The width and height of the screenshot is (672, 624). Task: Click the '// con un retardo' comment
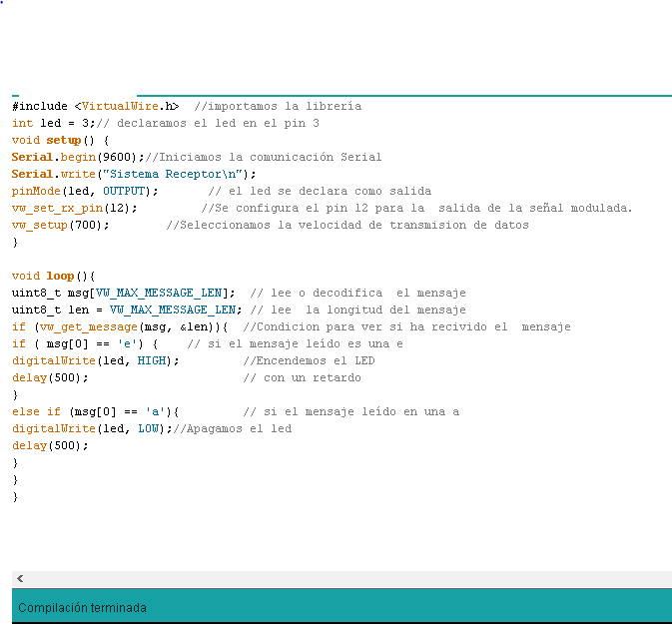point(303,378)
